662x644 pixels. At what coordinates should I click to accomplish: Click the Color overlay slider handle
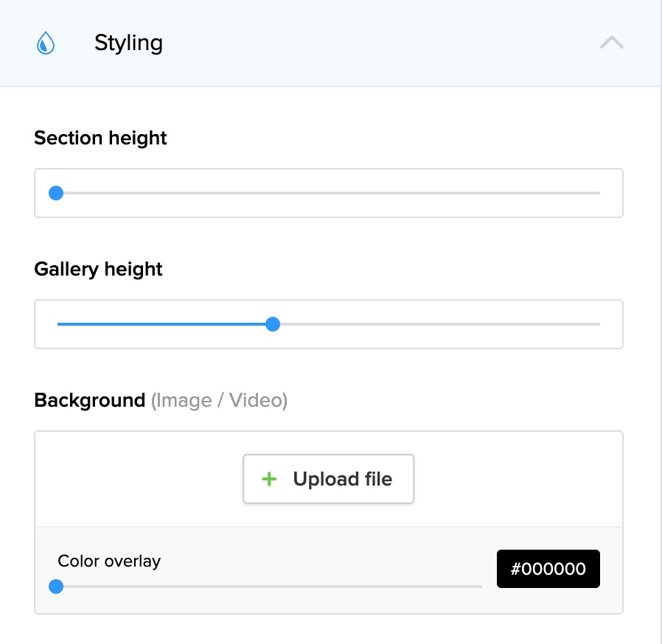55,587
